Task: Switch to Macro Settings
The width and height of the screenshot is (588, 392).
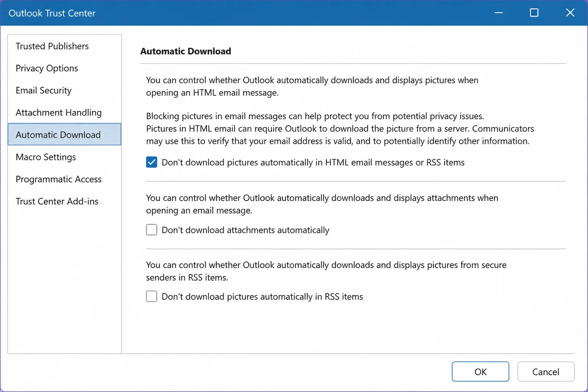Action: point(64,157)
